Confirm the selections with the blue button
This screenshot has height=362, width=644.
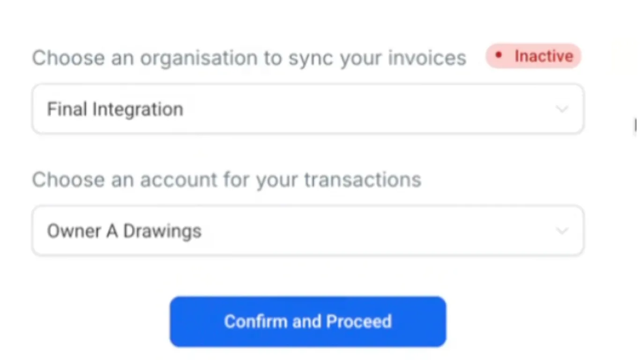(307, 321)
